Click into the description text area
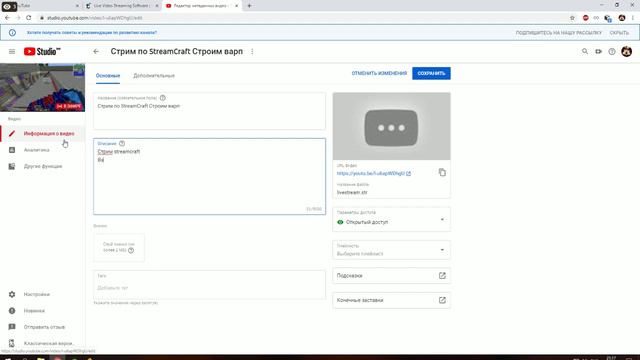 209,176
